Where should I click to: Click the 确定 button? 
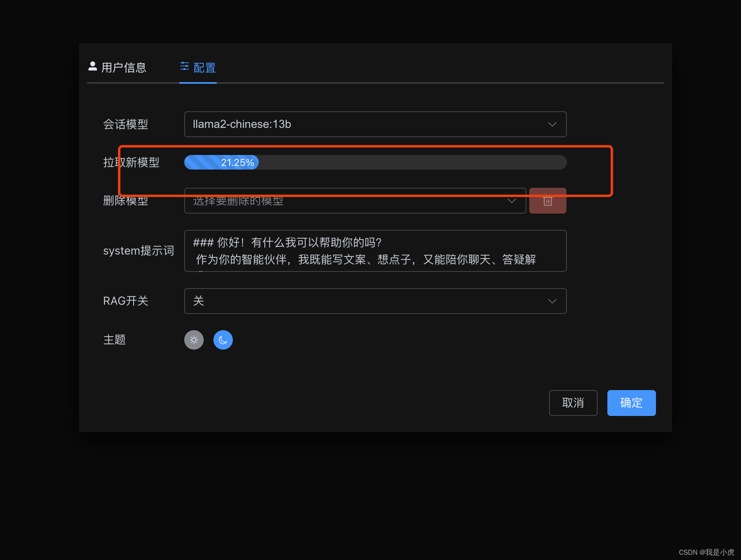[631, 403]
